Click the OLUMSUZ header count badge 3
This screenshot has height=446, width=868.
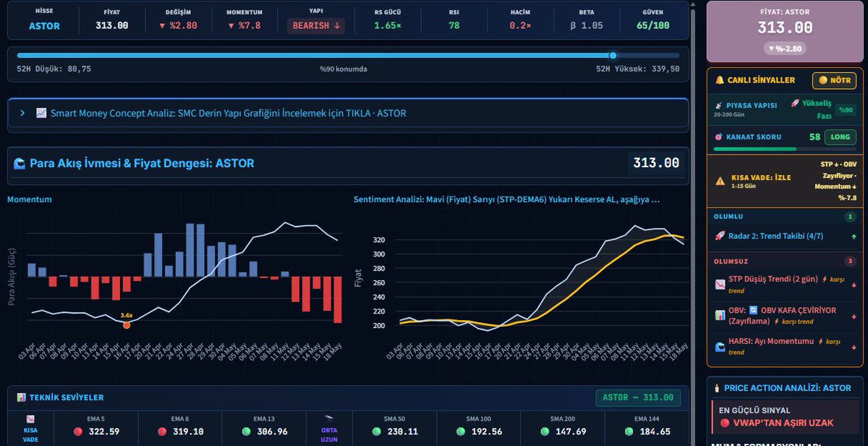tap(849, 261)
